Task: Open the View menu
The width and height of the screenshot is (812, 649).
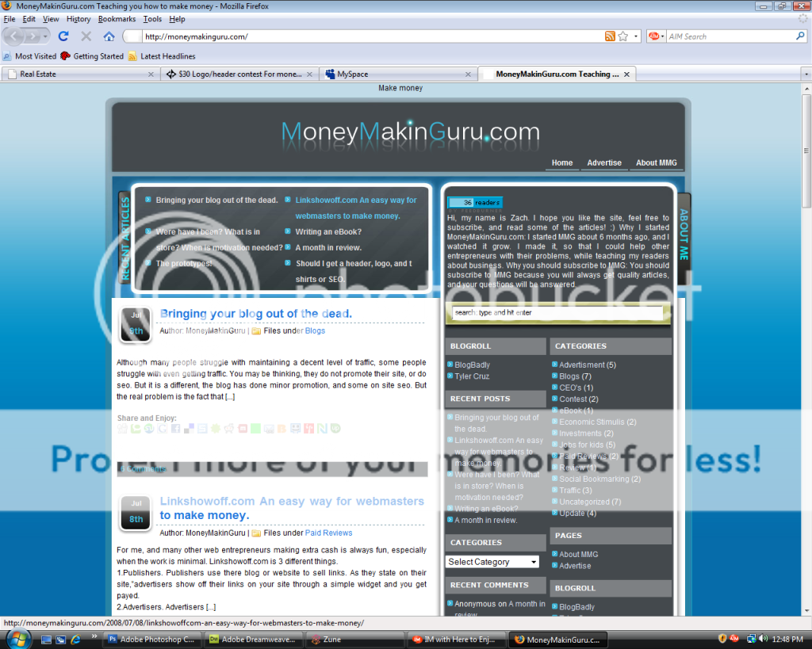Action: click(51, 19)
